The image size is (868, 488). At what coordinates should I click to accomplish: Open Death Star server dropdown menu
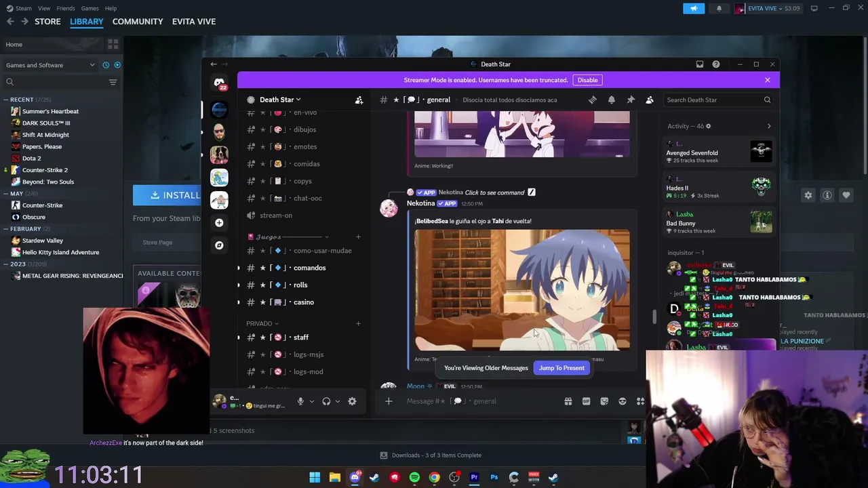click(x=280, y=100)
